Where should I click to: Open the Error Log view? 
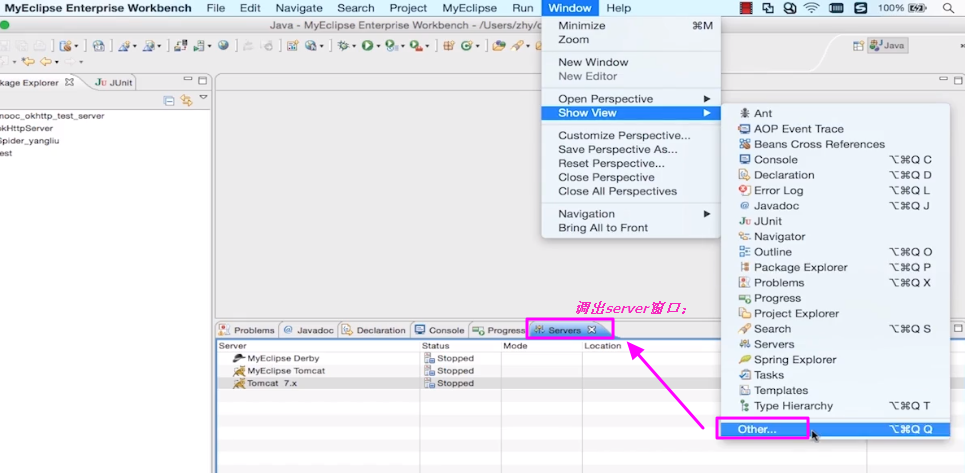[x=836, y=190]
